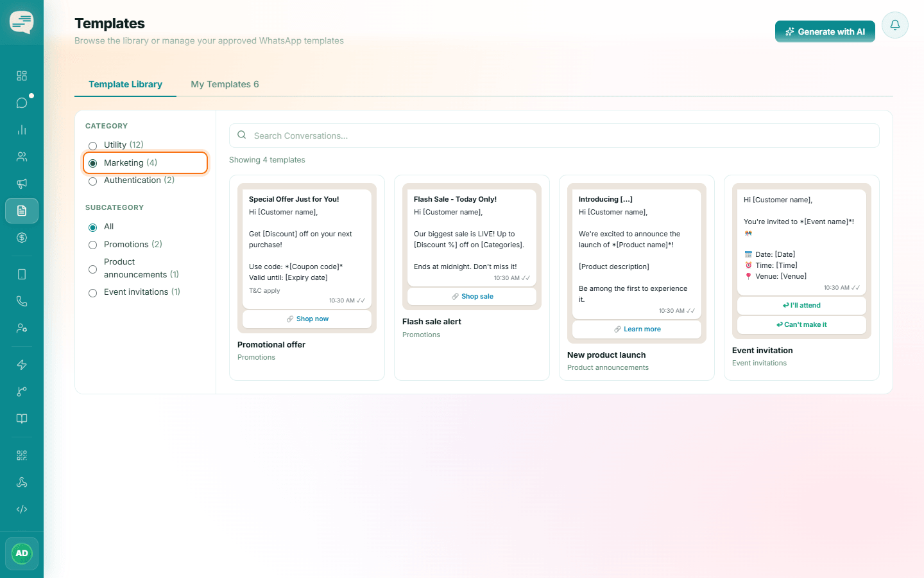Click the app logo at top of sidebar

pyautogui.click(x=22, y=22)
